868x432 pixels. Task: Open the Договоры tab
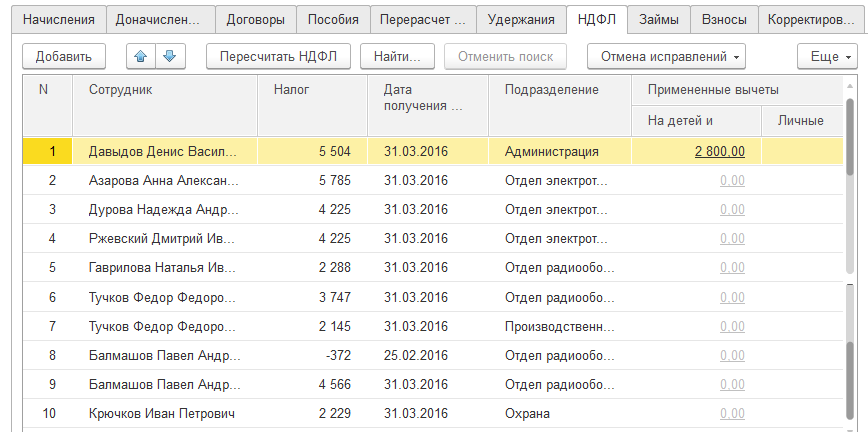pos(255,19)
